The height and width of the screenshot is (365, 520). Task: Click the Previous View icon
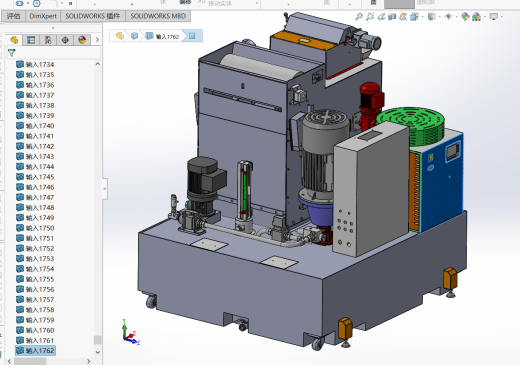coord(381,17)
